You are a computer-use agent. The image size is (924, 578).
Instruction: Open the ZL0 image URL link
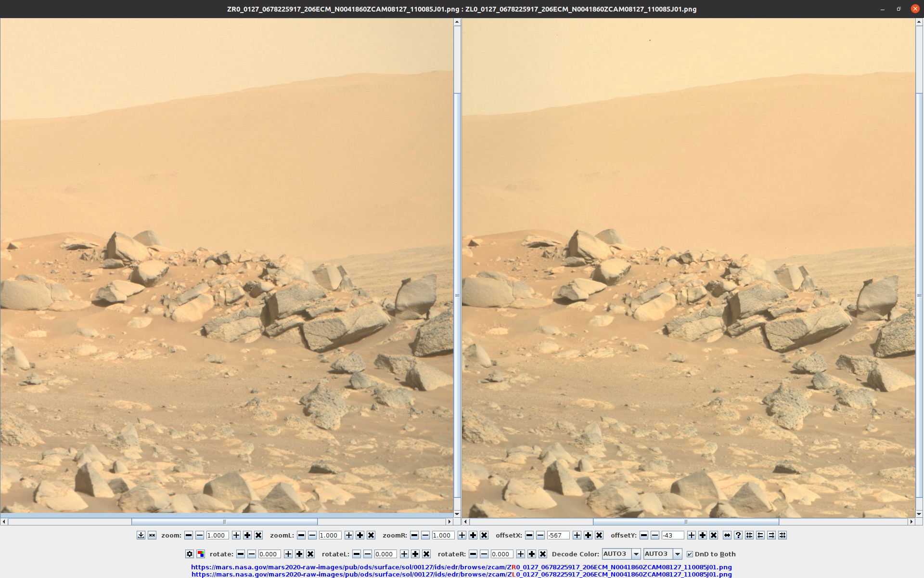461,574
